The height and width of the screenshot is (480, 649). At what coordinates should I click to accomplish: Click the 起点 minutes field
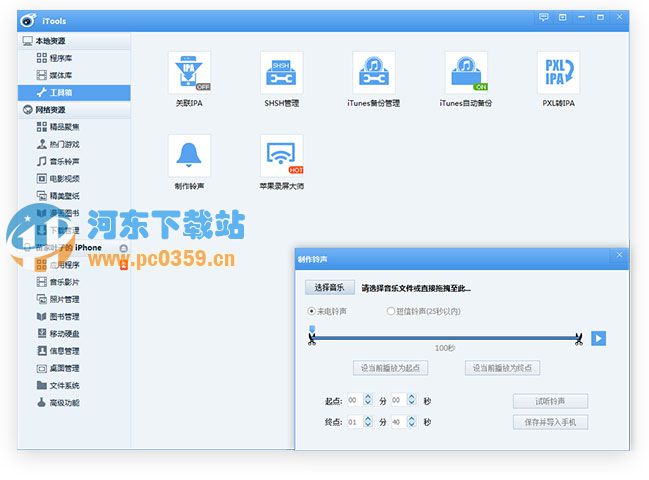[x=354, y=400]
